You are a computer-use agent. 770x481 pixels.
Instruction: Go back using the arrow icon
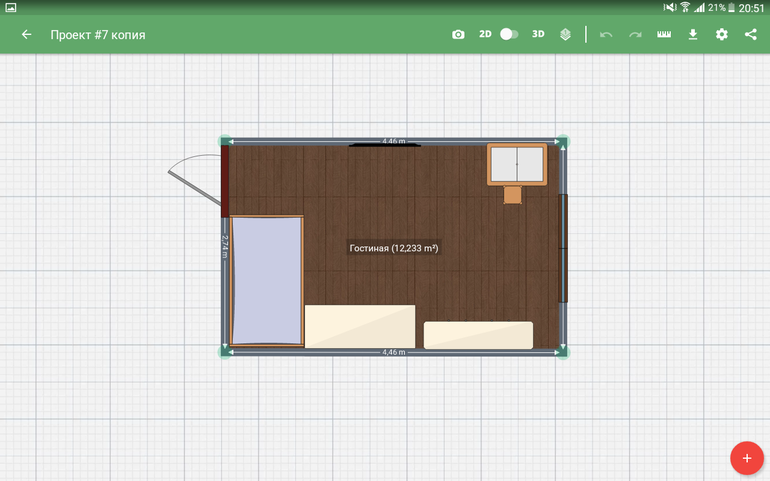pyautogui.click(x=27, y=34)
